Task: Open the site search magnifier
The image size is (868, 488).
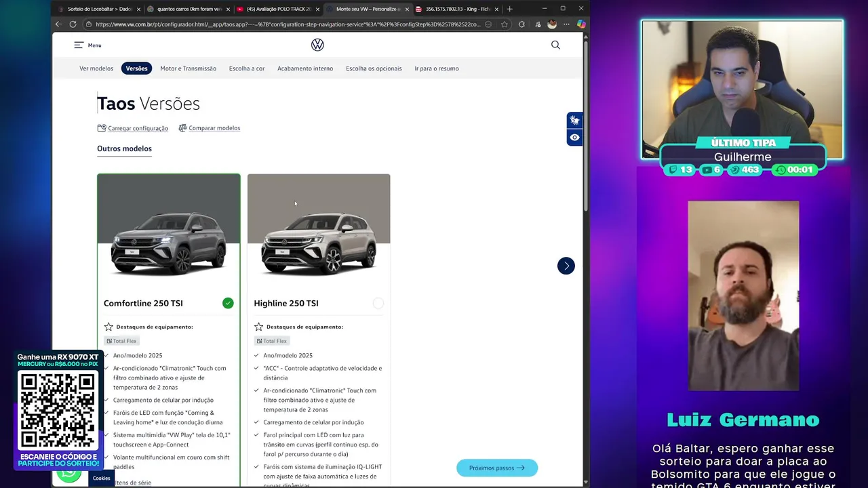Action: point(555,45)
